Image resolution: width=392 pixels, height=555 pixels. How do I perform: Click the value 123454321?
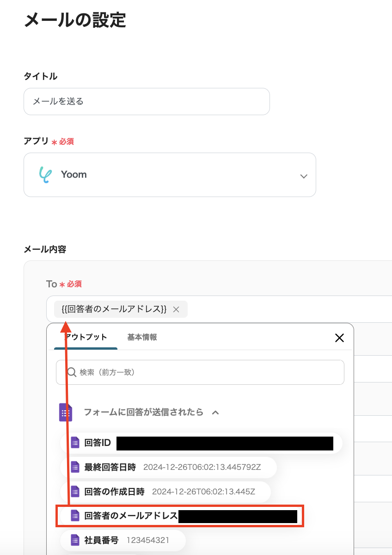click(148, 540)
